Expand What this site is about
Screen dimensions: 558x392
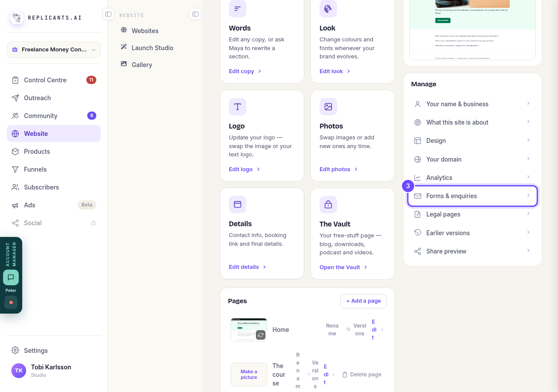[x=473, y=122]
